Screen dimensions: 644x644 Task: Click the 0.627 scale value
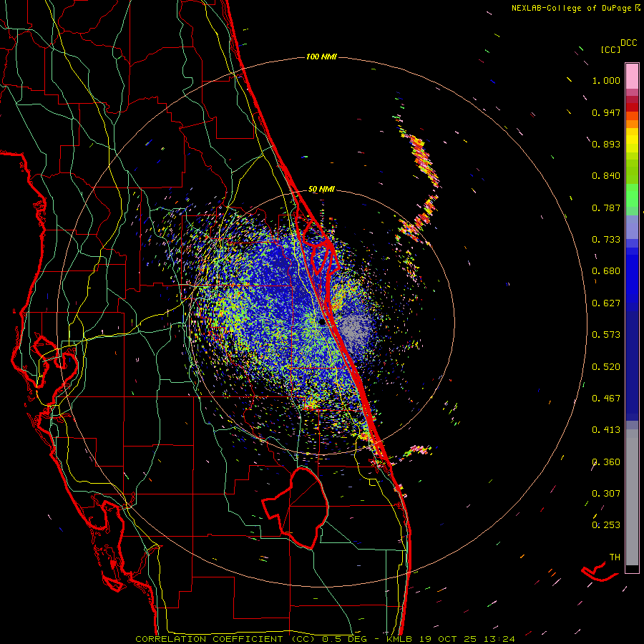pos(606,303)
